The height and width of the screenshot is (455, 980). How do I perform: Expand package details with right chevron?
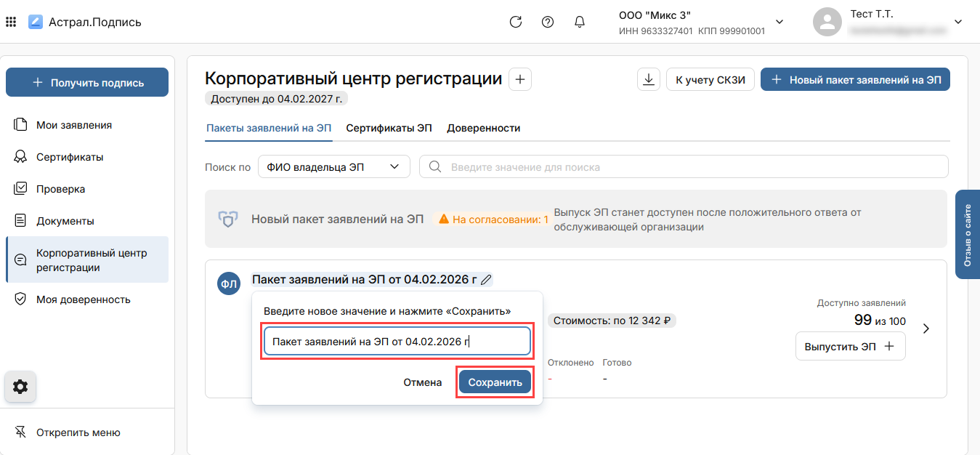tap(926, 329)
